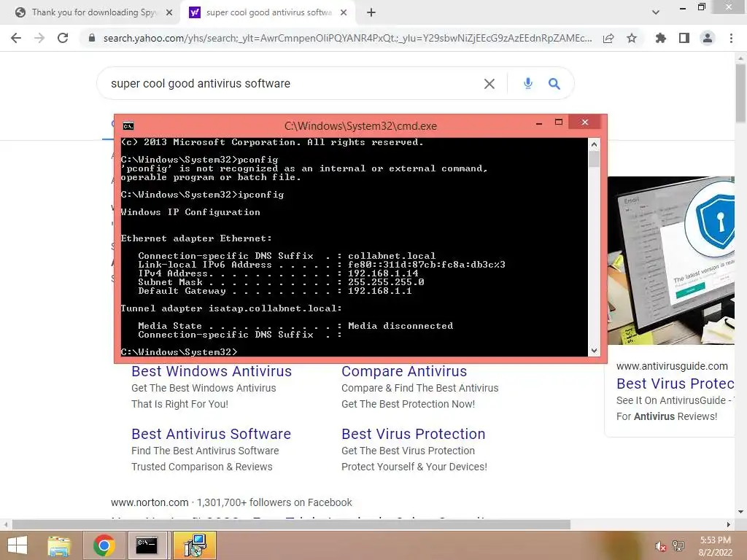Open Windows Start button
Screen dimensions: 747x560
tap(18, 545)
